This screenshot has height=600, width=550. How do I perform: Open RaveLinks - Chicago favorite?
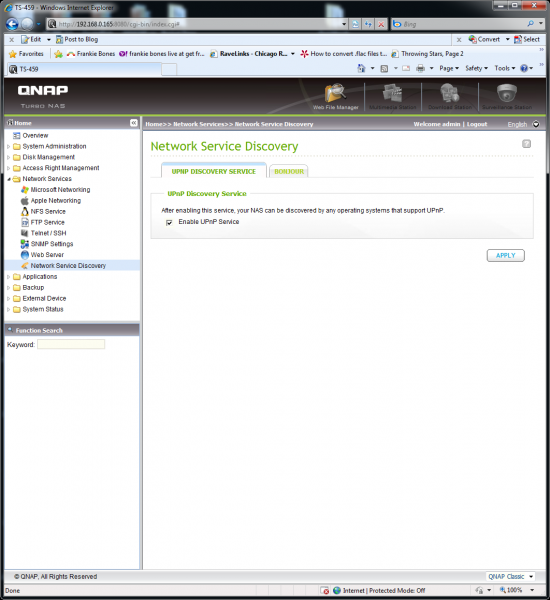[248, 54]
